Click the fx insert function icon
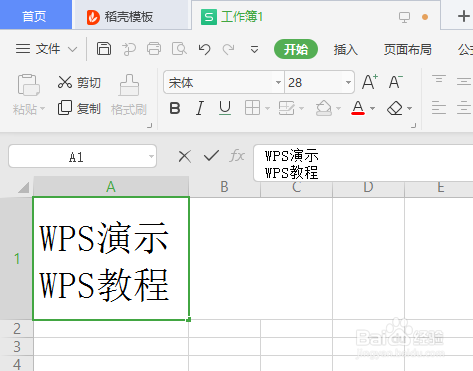Screen dimensions: 473x371 (x=237, y=156)
